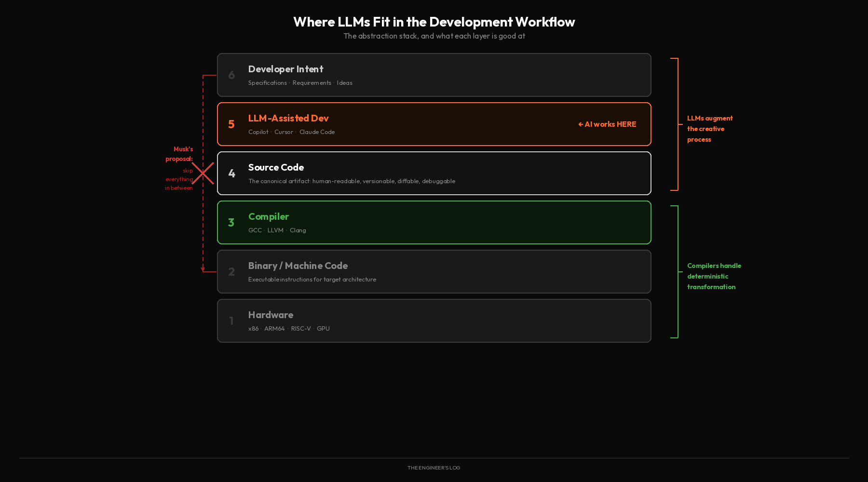
Task: Click the 'LLMs augment the creative process' note
Action: pyautogui.click(x=709, y=129)
